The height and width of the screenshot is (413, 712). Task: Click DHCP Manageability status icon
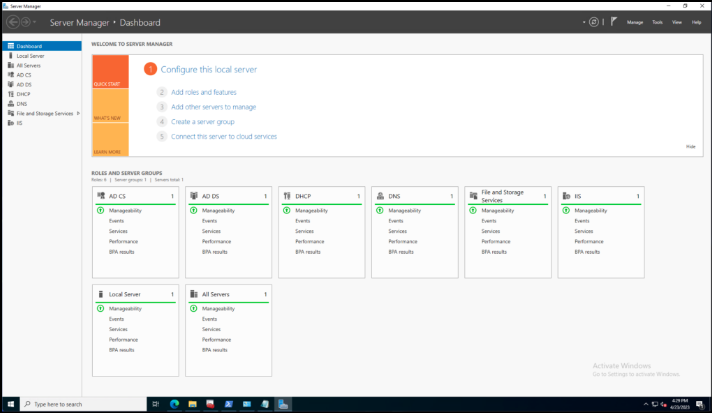tap(287, 211)
